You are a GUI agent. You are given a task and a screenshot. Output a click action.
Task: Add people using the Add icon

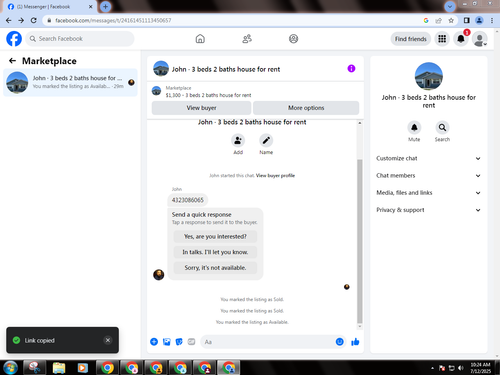click(238, 140)
